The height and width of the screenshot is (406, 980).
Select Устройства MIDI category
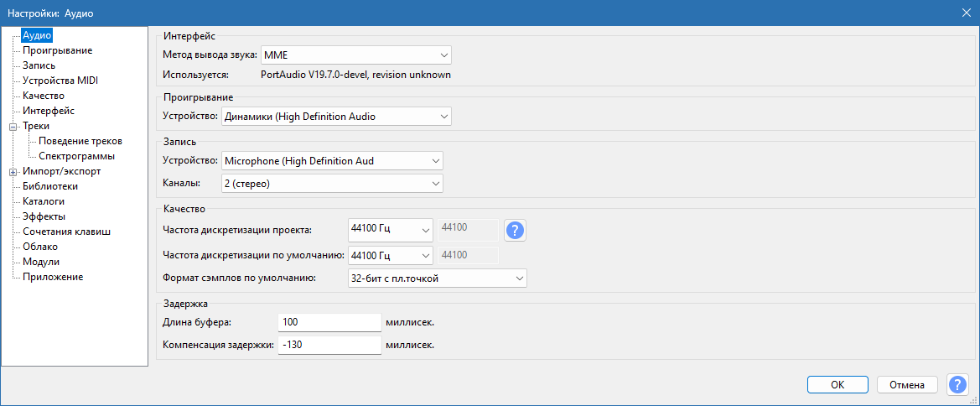(60, 81)
